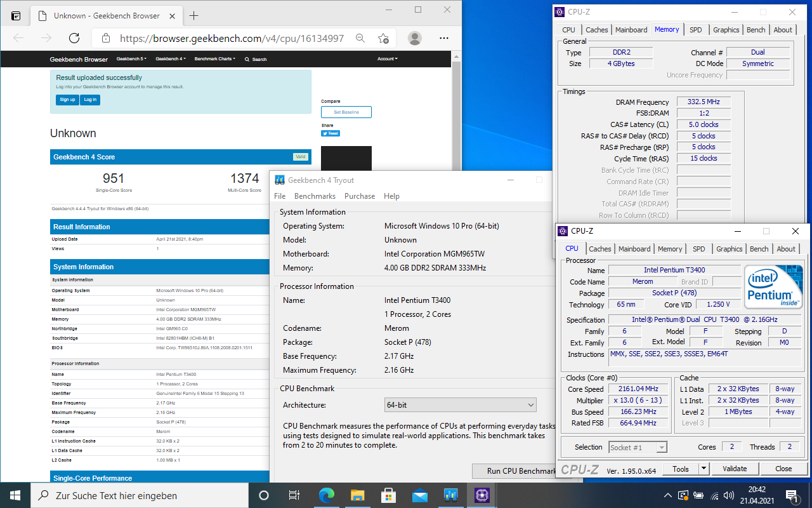Click the Intel Pentium logo in CPU-Z
Screen dimensions: 812x508
[773, 286]
